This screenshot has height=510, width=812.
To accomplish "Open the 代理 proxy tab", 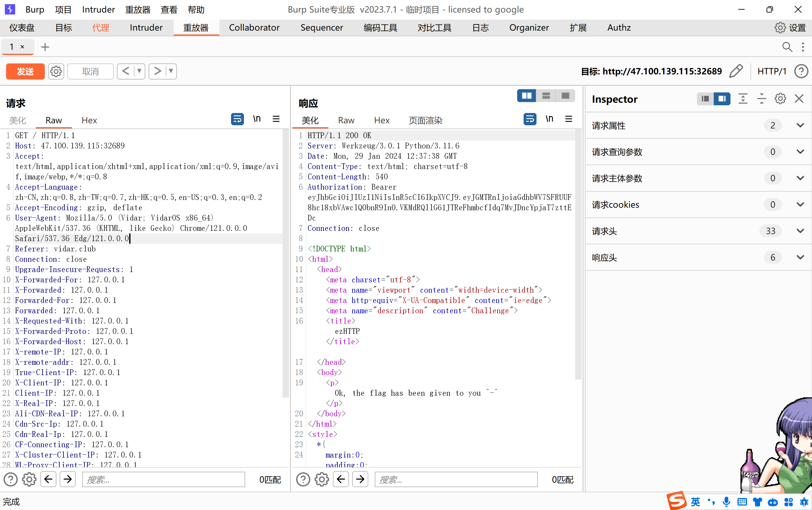I will coord(101,28).
